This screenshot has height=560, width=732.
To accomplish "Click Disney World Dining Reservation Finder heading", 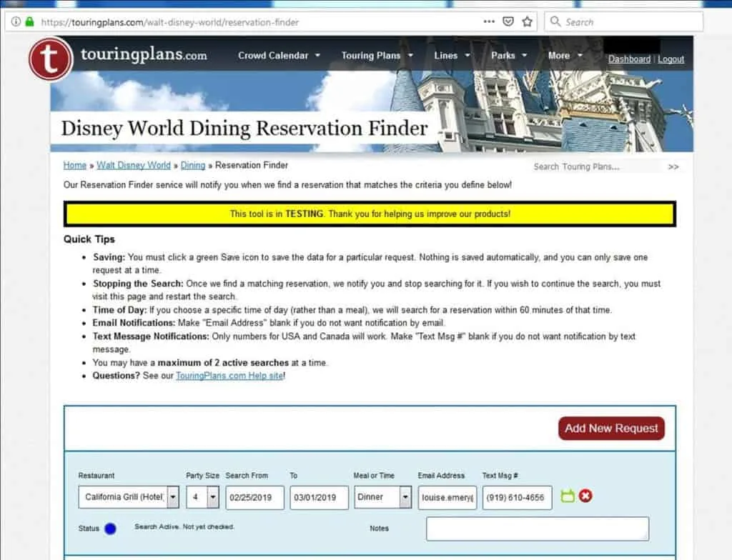I will [x=244, y=129].
